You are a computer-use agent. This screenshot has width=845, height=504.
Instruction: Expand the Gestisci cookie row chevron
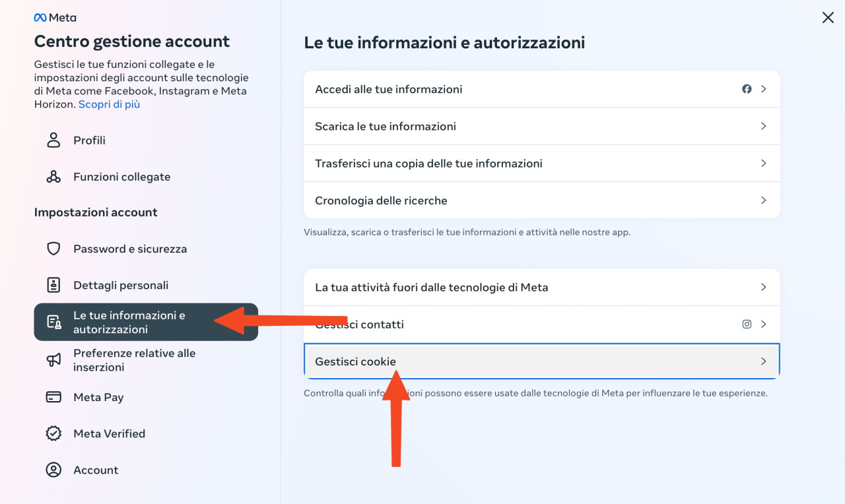(763, 362)
